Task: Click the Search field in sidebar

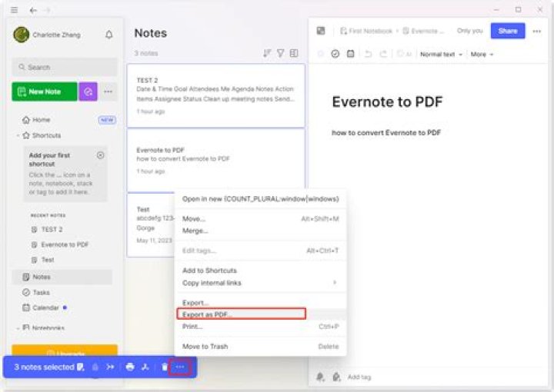Action: click(65, 67)
